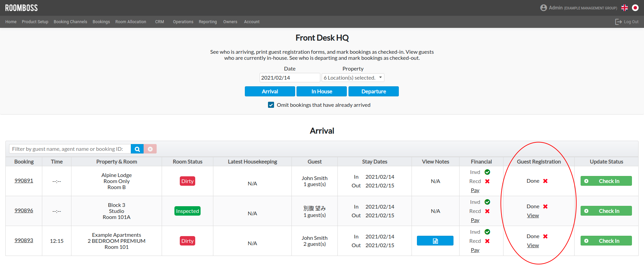Open booking 990891 link

click(24, 181)
